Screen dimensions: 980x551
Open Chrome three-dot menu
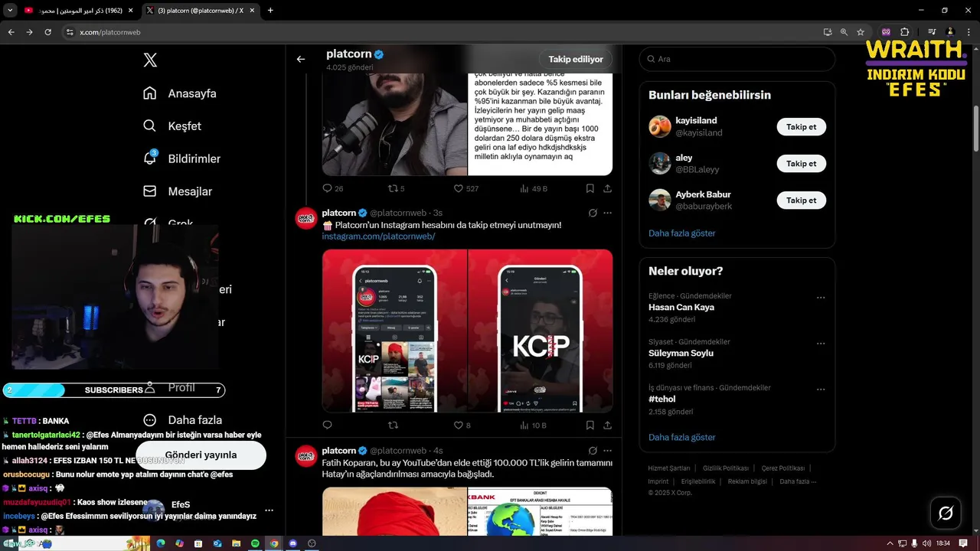tap(968, 32)
